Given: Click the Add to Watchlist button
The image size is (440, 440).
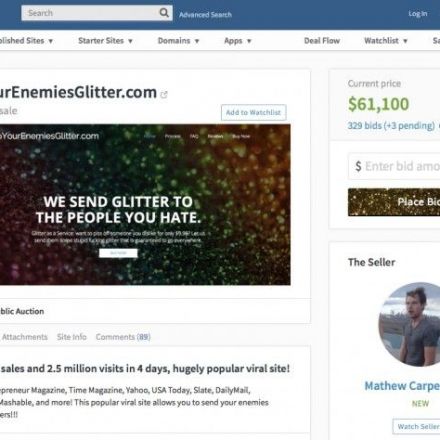Looking at the screenshot, I should tap(253, 112).
